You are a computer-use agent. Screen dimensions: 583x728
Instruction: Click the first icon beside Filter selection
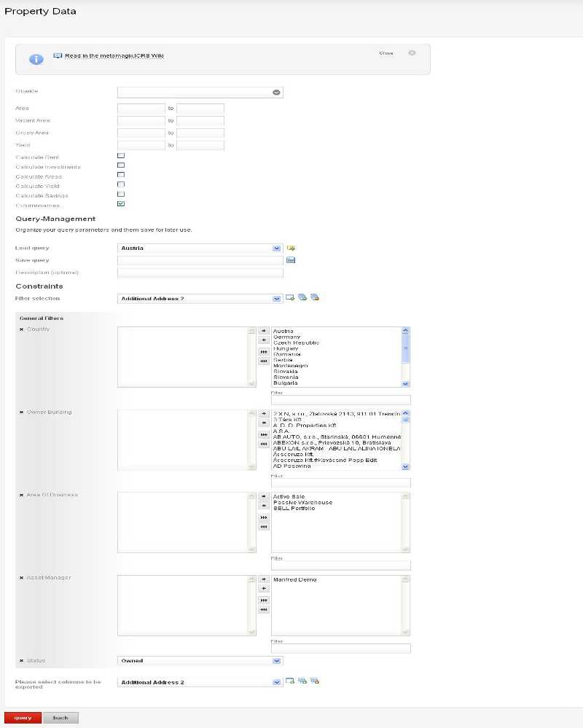point(290,297)
